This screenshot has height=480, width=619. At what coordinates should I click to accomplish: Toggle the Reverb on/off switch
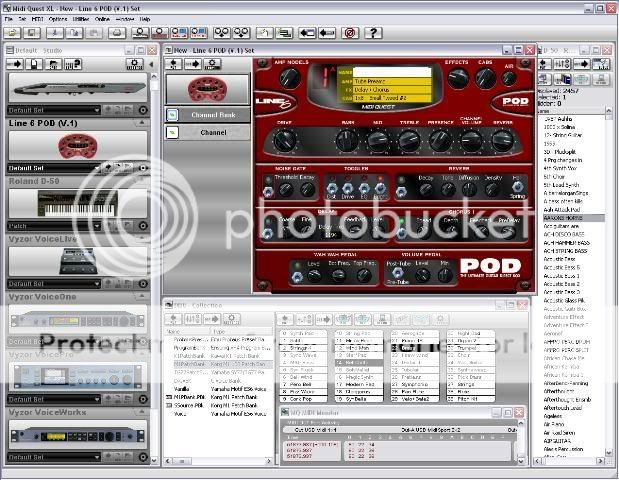click(401, 192)
